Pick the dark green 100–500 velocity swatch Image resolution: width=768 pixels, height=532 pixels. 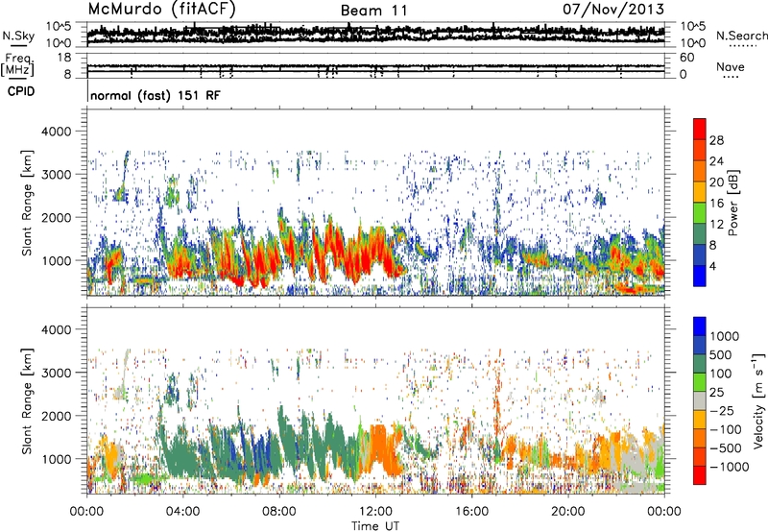coord(700,364)
